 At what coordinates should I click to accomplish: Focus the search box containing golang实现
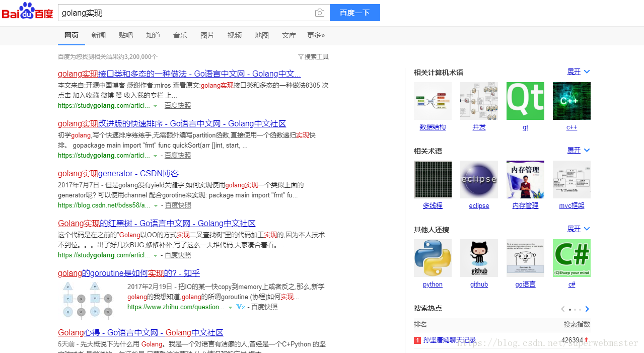[185, 13]
